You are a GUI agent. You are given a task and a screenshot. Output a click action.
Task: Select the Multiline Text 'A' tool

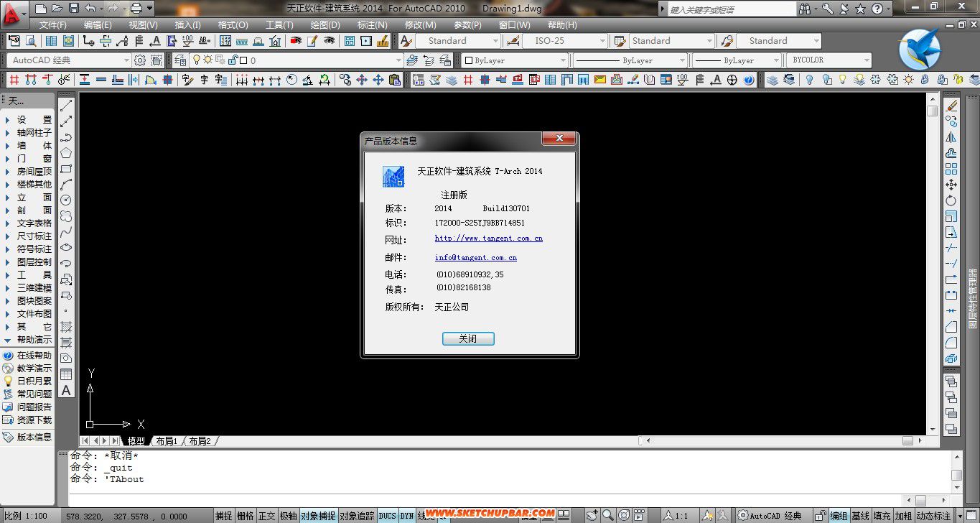pos(66,390)
